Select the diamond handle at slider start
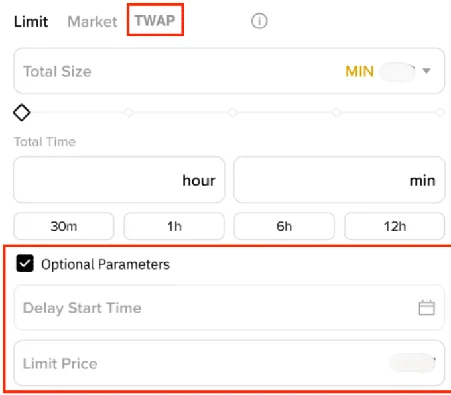451x395 pixels. click(22, 112)
